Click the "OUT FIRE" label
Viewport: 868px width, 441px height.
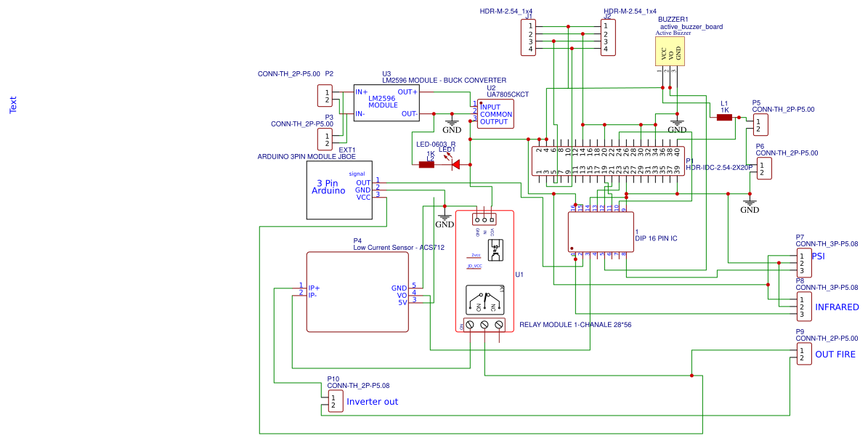[835, 354]
